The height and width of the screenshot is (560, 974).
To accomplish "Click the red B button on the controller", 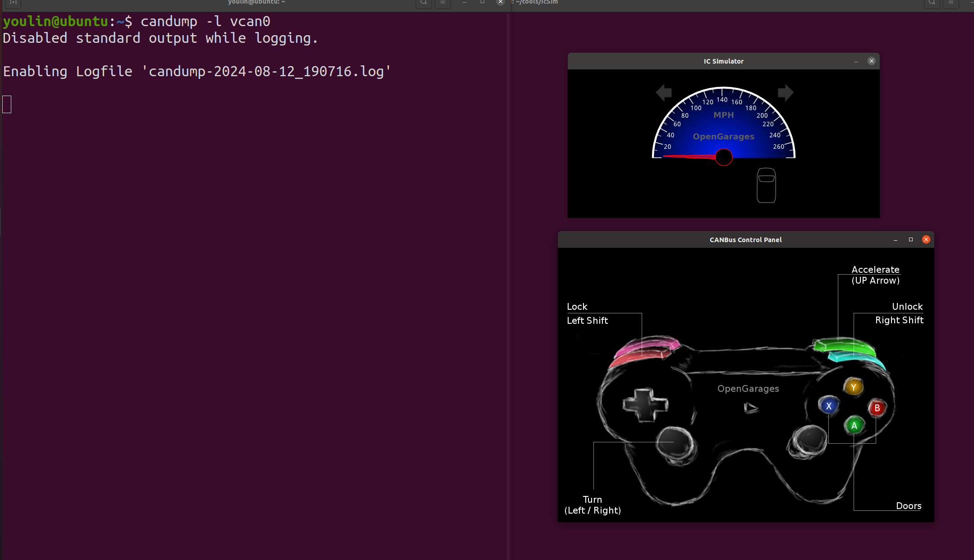I will coord(877,408).
